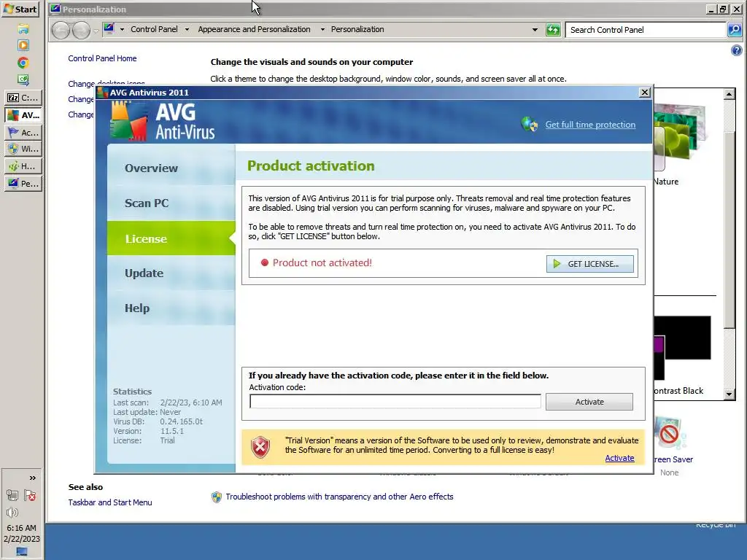Restore the Personalization window size
This screenshot has width=747, height=560.
point(723,9)
